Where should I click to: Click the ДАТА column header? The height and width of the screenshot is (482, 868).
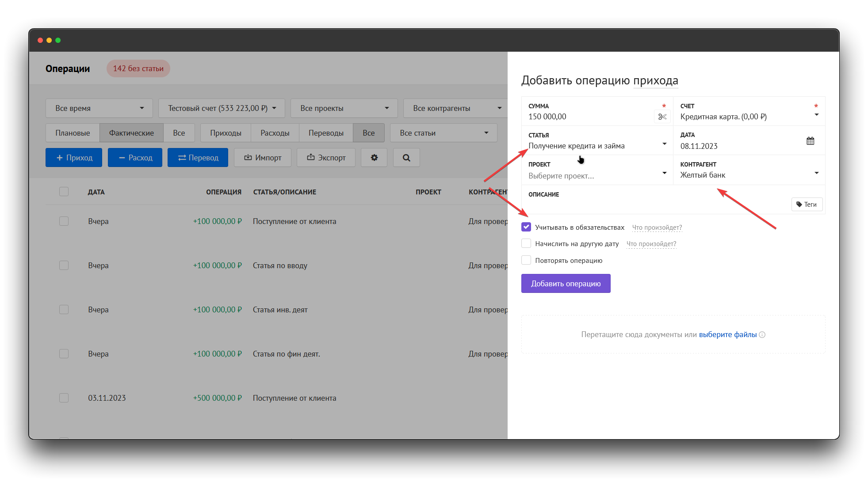click(96, 192)
